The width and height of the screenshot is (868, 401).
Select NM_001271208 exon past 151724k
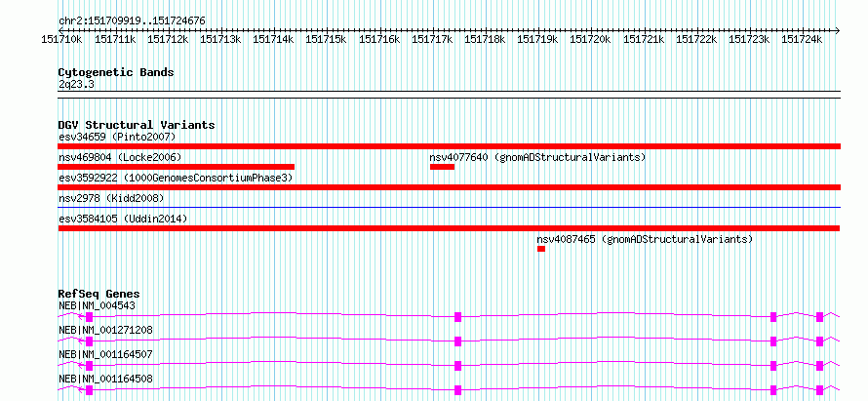click(820, 341)
